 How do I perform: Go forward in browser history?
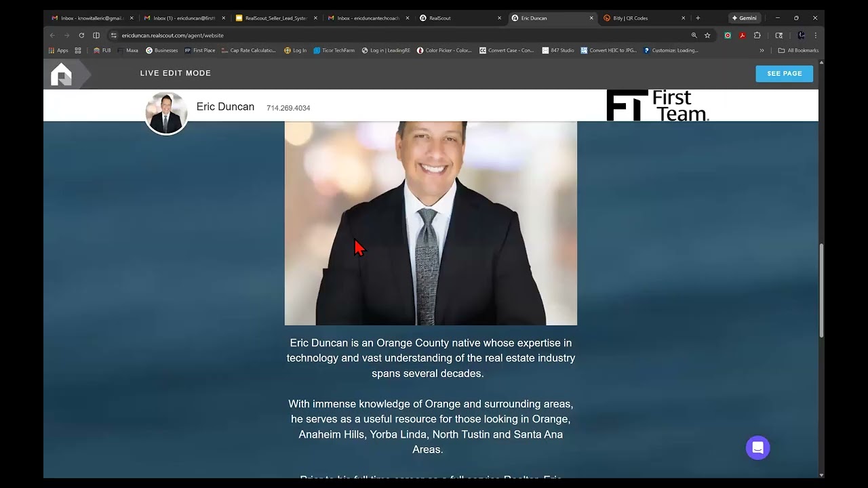(x=67, y=35)
